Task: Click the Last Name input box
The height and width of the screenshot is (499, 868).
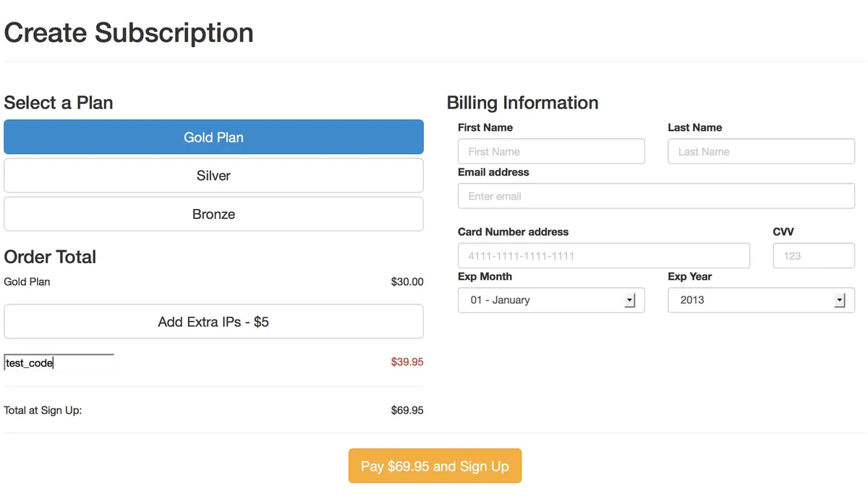Action: coord(761,152)
